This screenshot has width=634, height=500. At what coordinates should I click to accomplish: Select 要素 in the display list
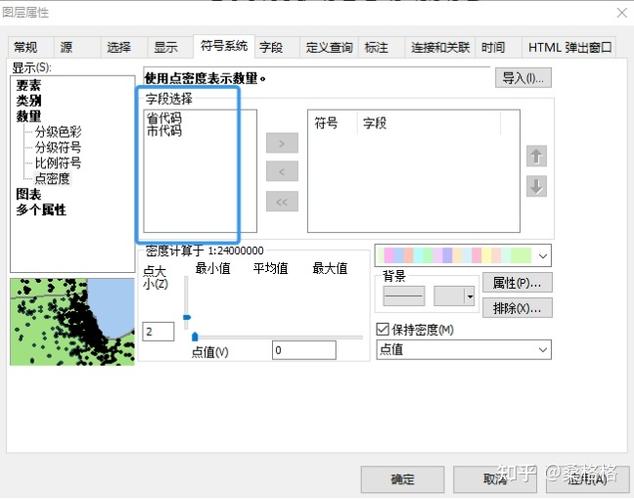(x=28, y=85)
